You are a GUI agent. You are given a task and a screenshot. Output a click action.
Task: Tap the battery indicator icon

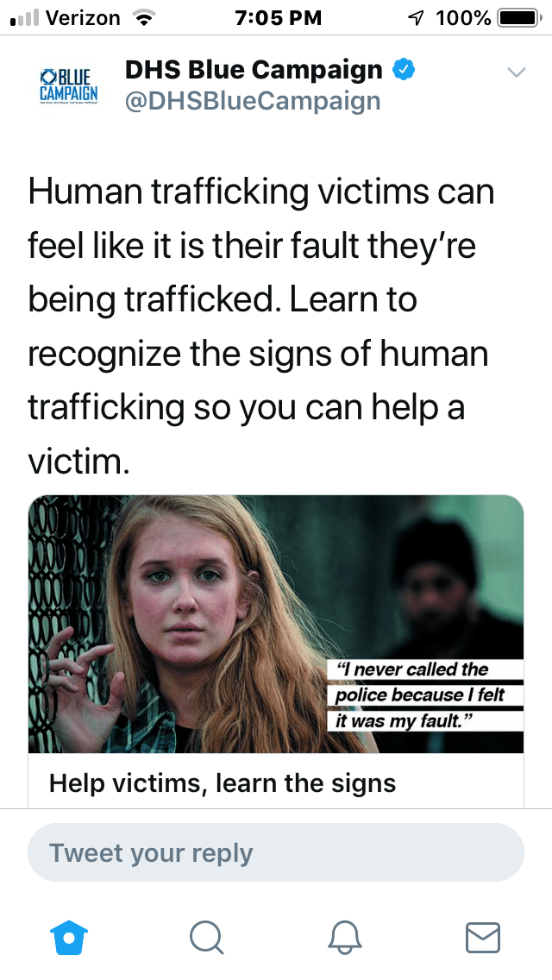click(518, 17)
